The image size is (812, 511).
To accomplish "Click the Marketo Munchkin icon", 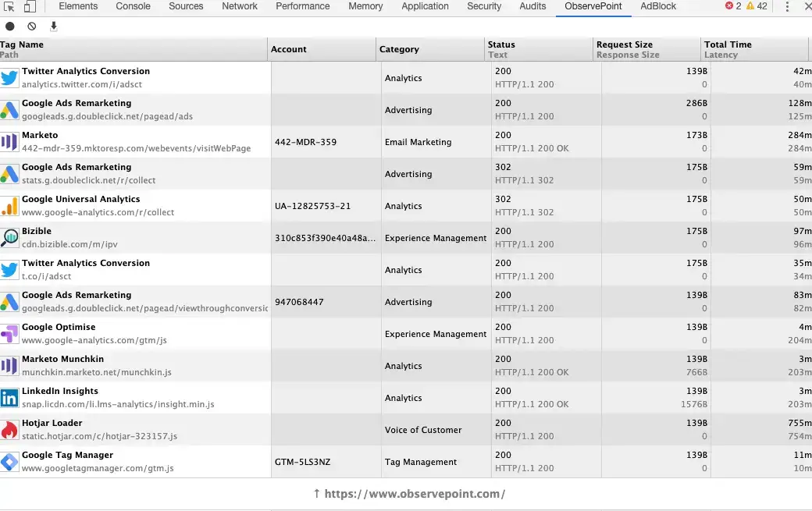I will coord(9,366).
